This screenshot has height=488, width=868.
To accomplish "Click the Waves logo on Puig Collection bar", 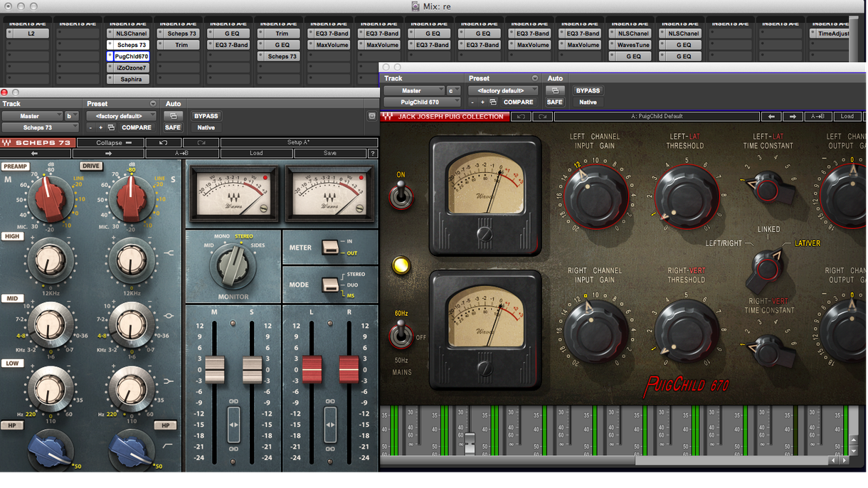I will 388,117.
